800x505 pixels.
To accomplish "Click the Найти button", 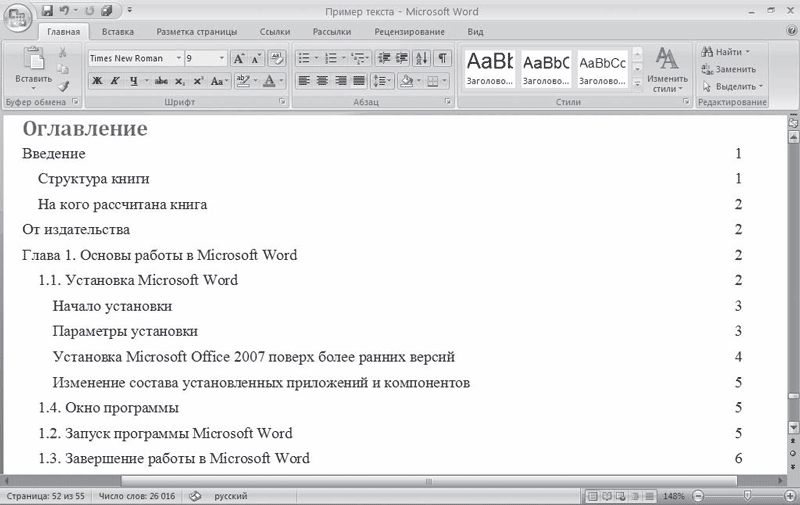I will 726,52.
